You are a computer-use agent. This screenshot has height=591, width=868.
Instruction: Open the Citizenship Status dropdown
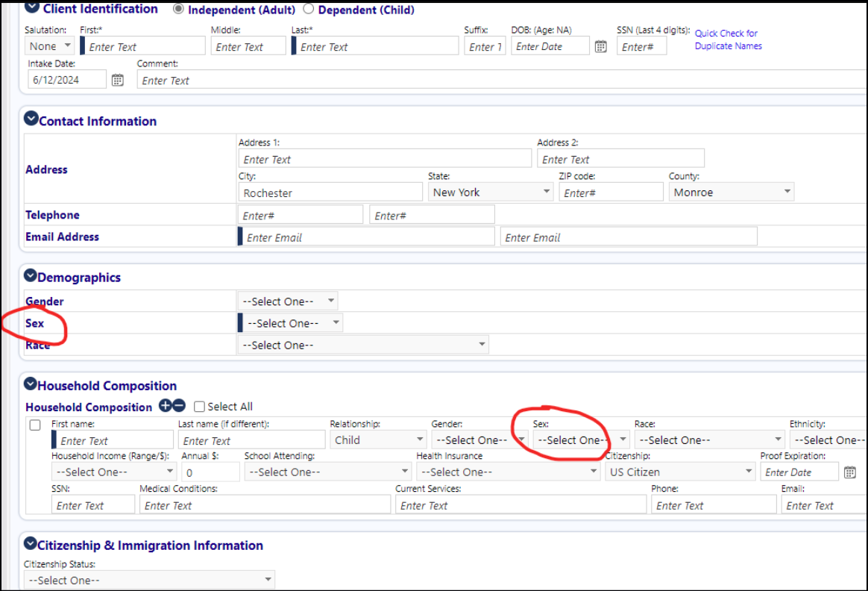[x=149, y=580]
